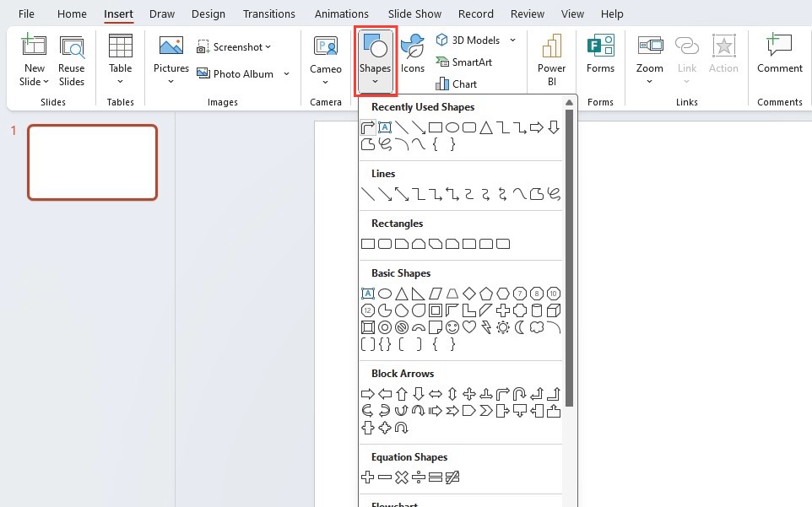The image size is (812, 507).
Task: Select the Text Box in Basic Shapes
Action: 368,294
